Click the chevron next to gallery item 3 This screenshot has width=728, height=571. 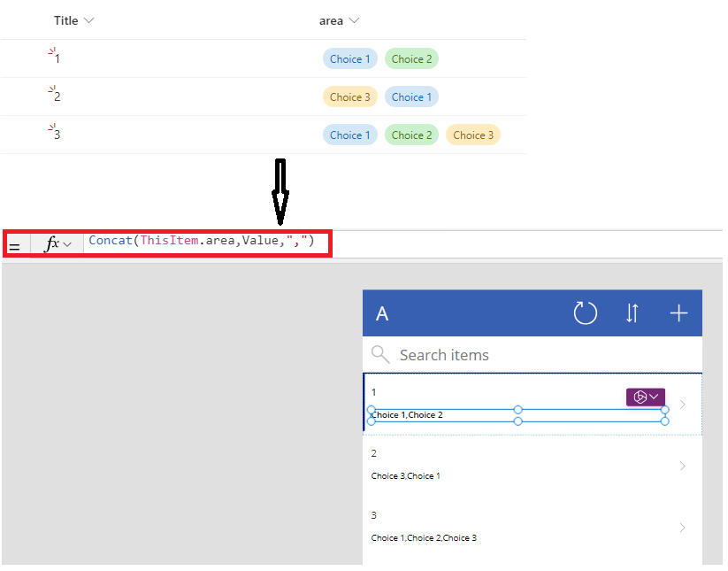click(x=682, y=526)
